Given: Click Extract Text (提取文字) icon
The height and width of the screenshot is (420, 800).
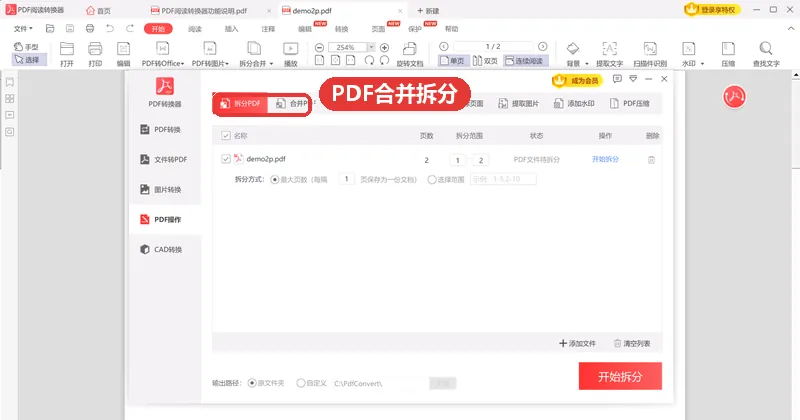Looking at the screenshot, I should [x=609, y=54].
